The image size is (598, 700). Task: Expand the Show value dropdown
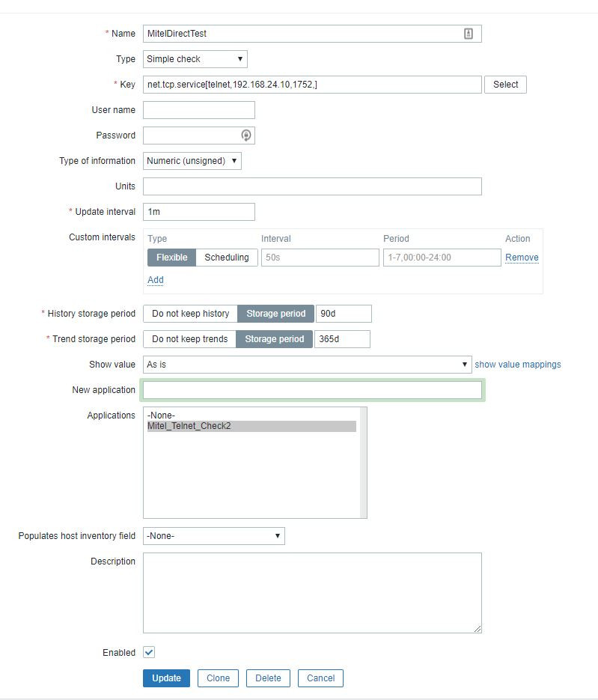(307, 365)
